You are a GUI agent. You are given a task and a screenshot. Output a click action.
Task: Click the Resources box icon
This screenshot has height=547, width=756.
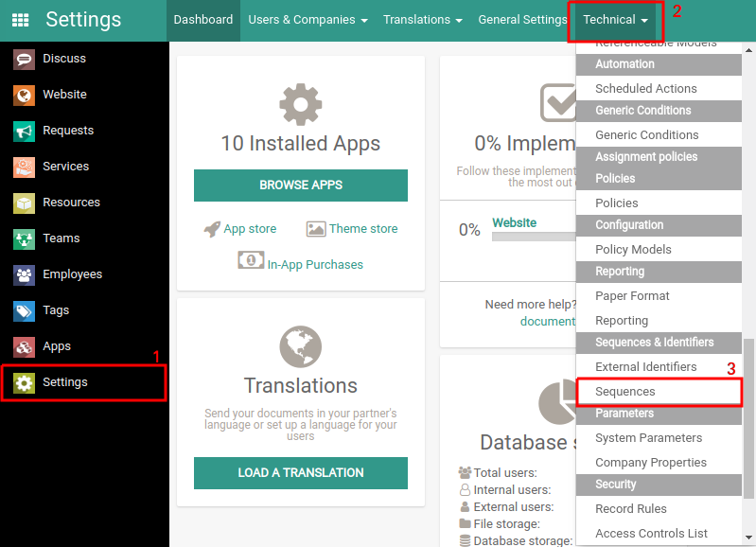coord(24,203)
